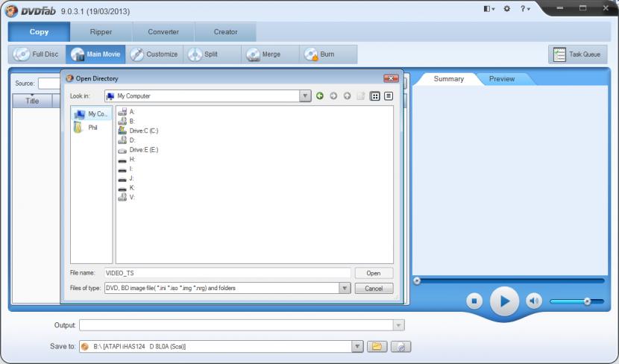Open the skin/layout menu in title bar

coord(489,8)
